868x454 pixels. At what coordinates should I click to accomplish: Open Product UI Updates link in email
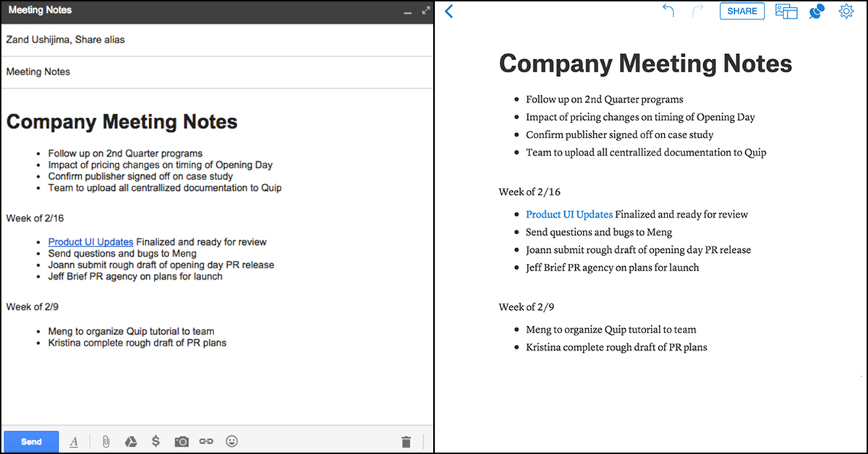pyautogui.click(x=90, y=242)
